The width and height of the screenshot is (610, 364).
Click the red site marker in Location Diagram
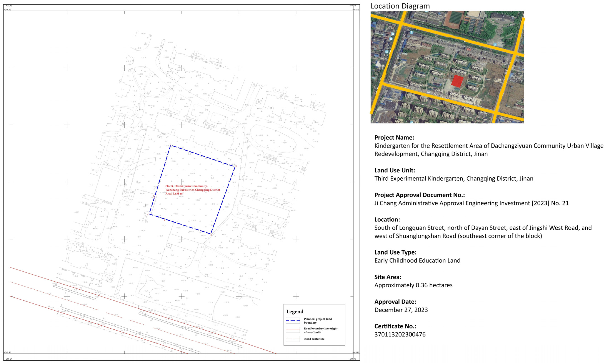(x=457, y=81)
